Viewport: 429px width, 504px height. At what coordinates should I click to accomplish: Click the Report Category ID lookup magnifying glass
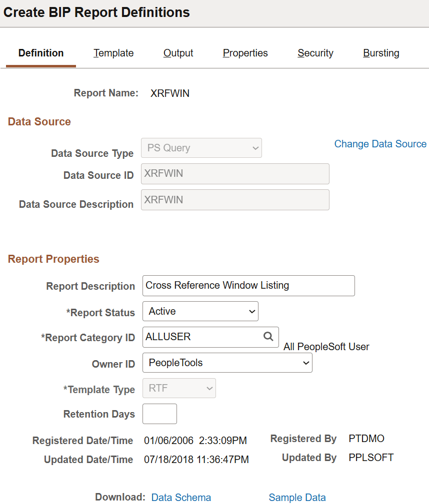[x=268, y=337]
